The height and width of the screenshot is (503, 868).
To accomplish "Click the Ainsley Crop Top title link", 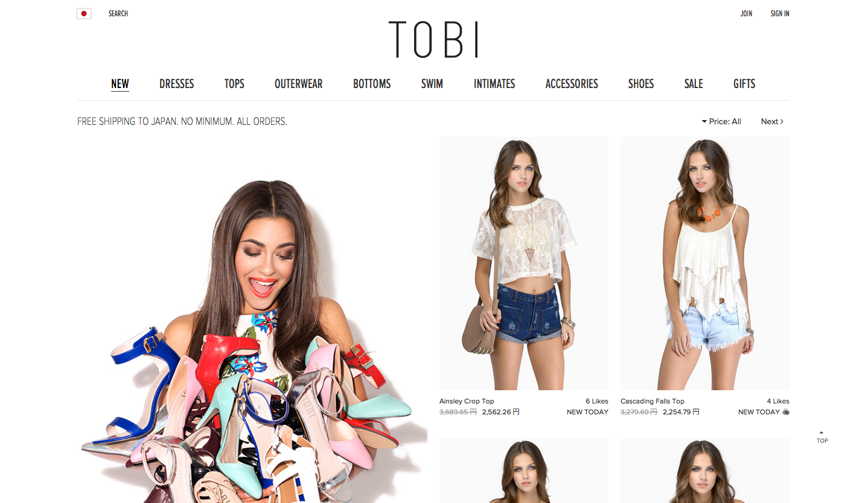I will tap(467, 401).
